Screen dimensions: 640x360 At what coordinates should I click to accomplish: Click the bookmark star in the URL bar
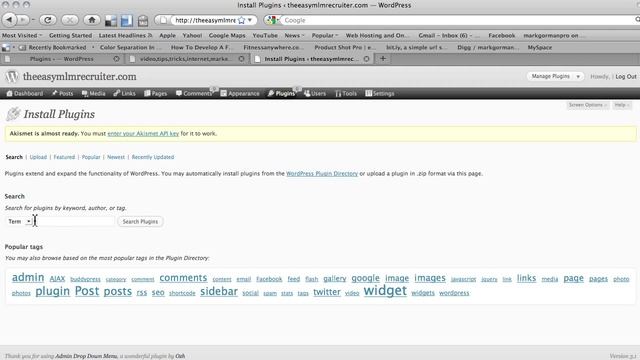click(x=242, y=20)
